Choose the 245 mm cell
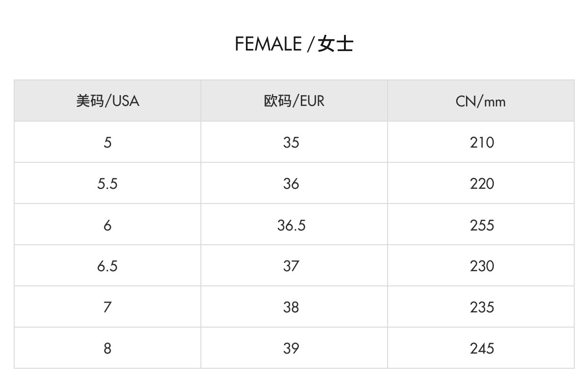Screen dimensions: 588x383 pyautogui.click(x=482, y=349)
